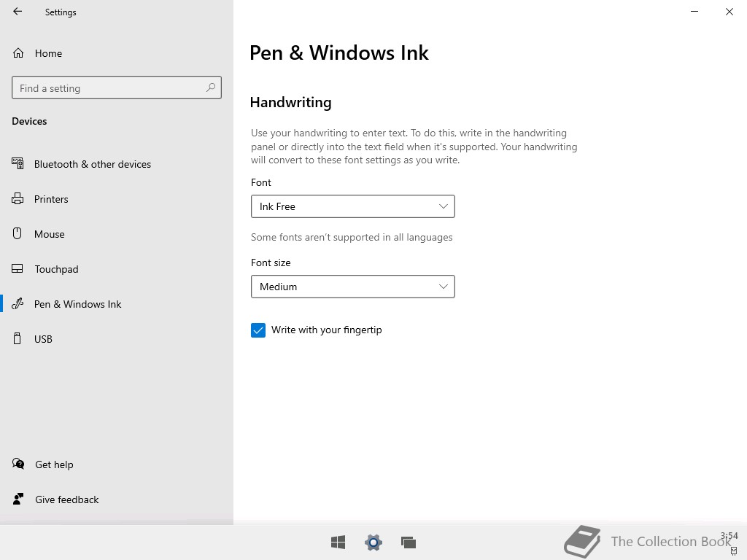Click 'Some fonts aren't supported' note
747x560 pixels.
point(352,237)
